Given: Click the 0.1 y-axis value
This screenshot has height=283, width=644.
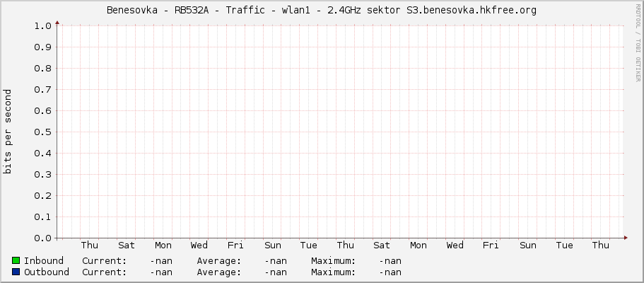Looking at the screenshot, I should [x=42, y=216].
